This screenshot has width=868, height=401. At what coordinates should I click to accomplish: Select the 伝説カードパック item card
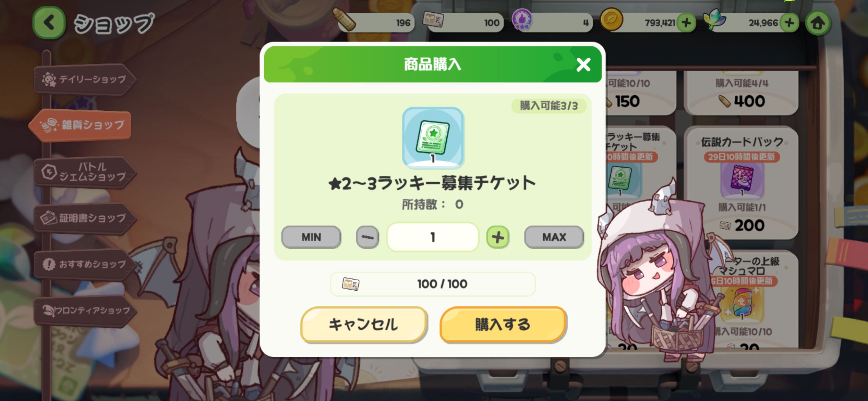[x=741, y=183]
